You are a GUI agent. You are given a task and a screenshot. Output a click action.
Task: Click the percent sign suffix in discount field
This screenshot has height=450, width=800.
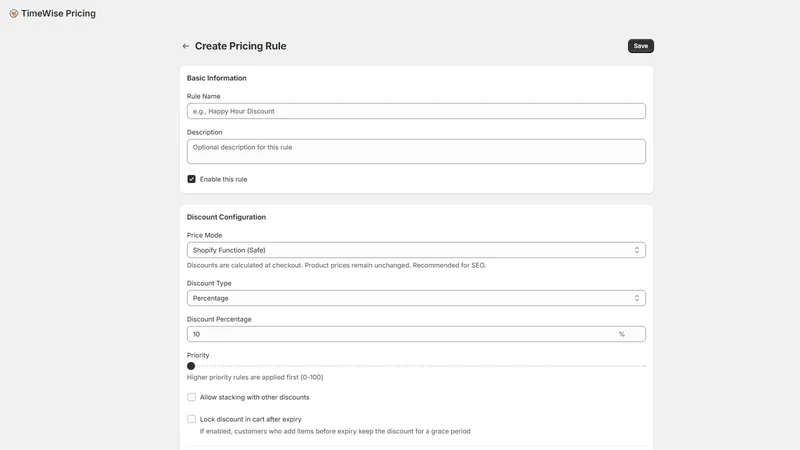(x=621, y=334)
